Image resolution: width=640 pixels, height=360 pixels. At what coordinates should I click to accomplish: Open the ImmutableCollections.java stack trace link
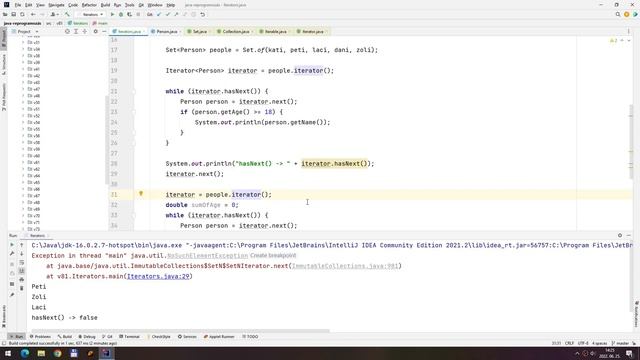coord(345,266)
